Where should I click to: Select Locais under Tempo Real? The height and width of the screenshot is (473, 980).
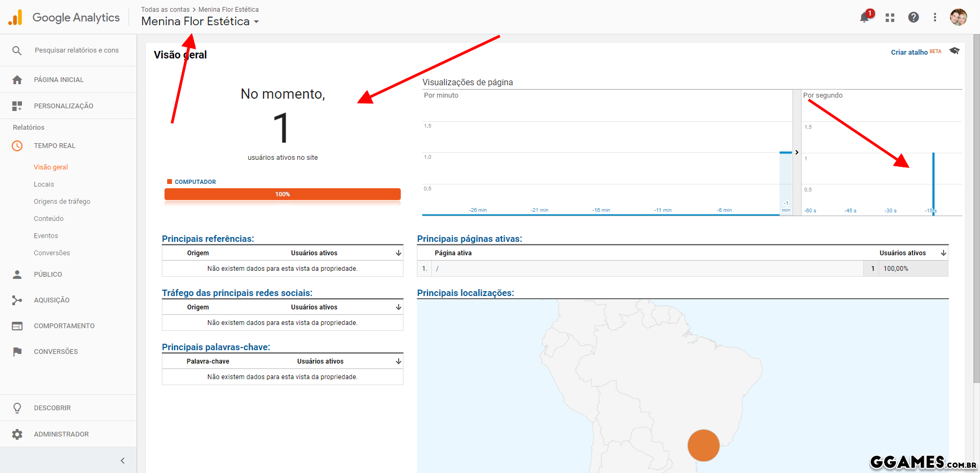44,184
